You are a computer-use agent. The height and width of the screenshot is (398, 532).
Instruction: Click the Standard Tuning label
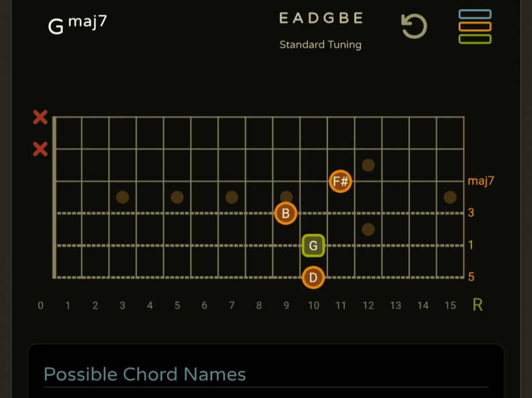(320, 44)
